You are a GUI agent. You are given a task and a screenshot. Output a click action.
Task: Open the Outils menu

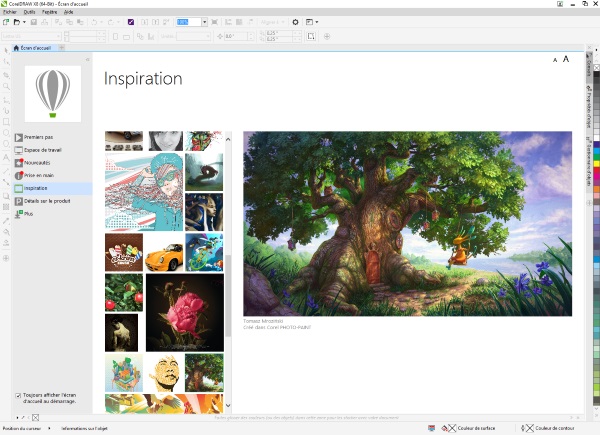[x=29, y=12]
